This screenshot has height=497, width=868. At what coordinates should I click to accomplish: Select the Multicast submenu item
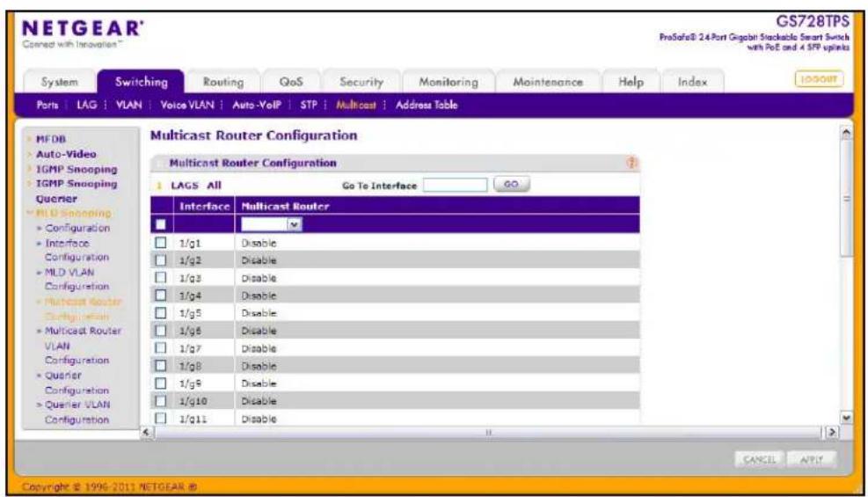[356, 105]
